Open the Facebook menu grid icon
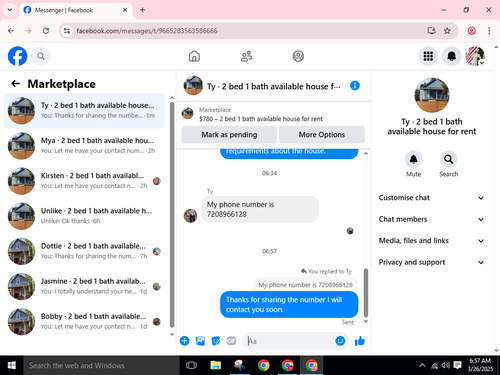The height and width of the screenshot is (375, 500). (x=428, y=56)
